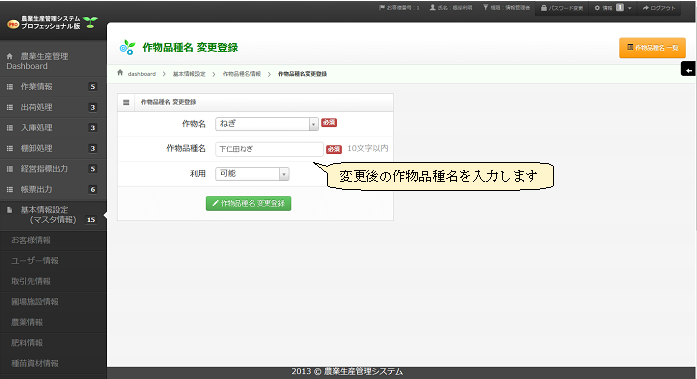The height and width of the screenshot is (379, 697).
Task: Click the list icon beside 作業情報
Action: [10, 87]
